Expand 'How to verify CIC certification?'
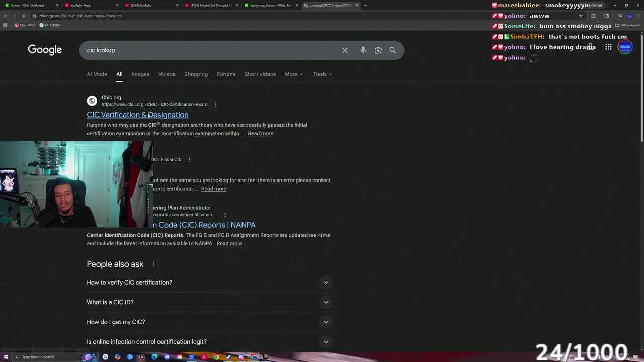The height and width of the screenshot is (362, 644). pos(209,283)
